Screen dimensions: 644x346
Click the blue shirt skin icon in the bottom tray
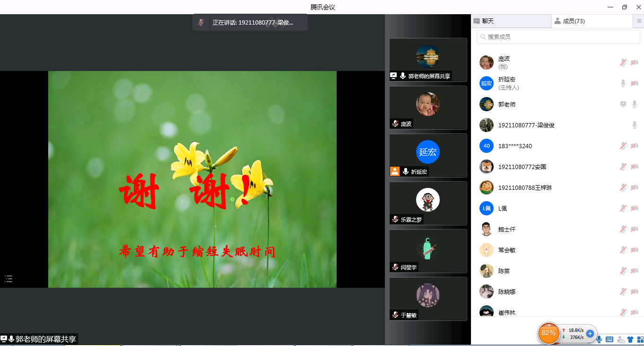630,339
